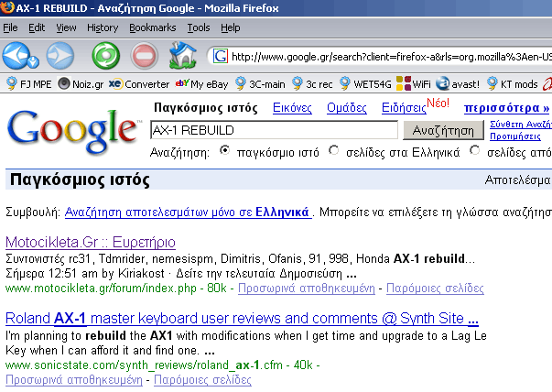The height and width of the screenshot is (392, 552).
Task: Go to the Home page icon
Action: point(184,56)
